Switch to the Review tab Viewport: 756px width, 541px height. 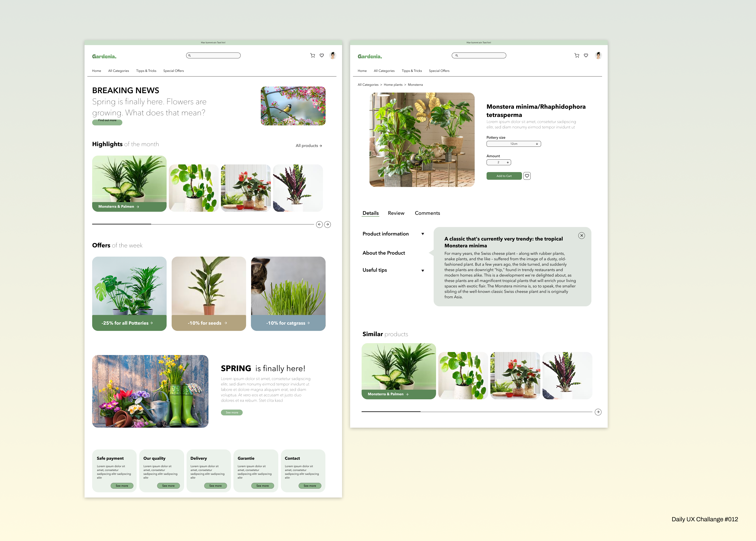click(x=396, y=213)
